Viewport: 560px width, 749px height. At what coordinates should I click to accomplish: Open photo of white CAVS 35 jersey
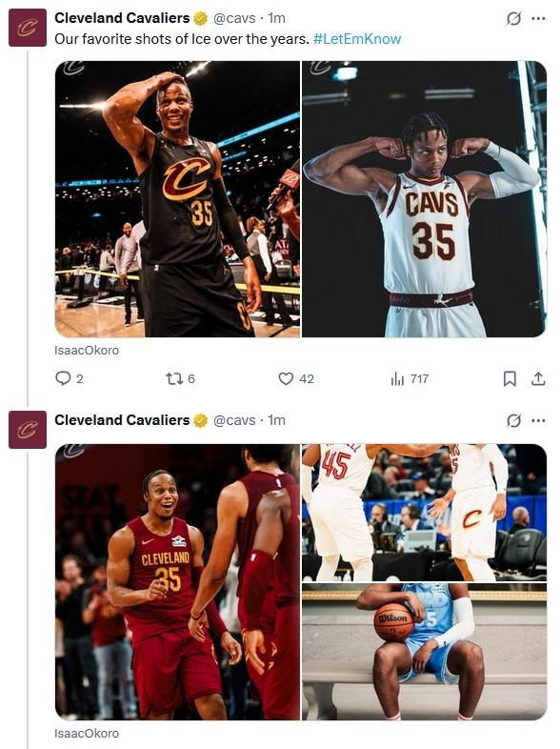click(x=425, y=199)
